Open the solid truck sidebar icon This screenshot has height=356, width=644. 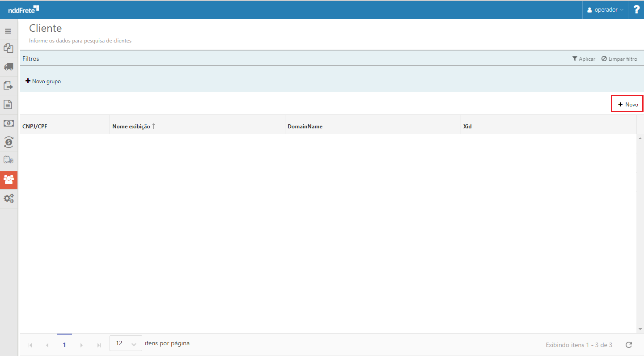[8, 67]
